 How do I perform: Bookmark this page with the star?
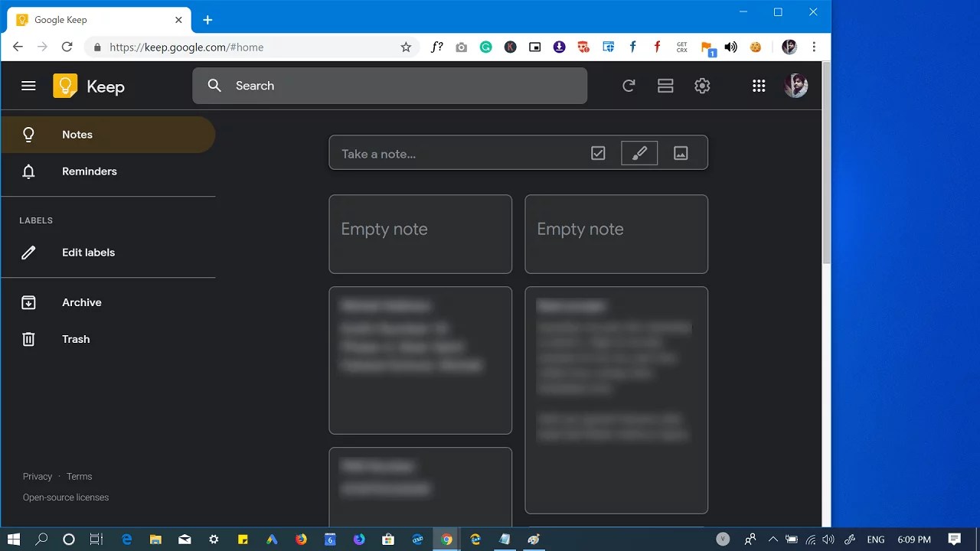click(406, 47)
